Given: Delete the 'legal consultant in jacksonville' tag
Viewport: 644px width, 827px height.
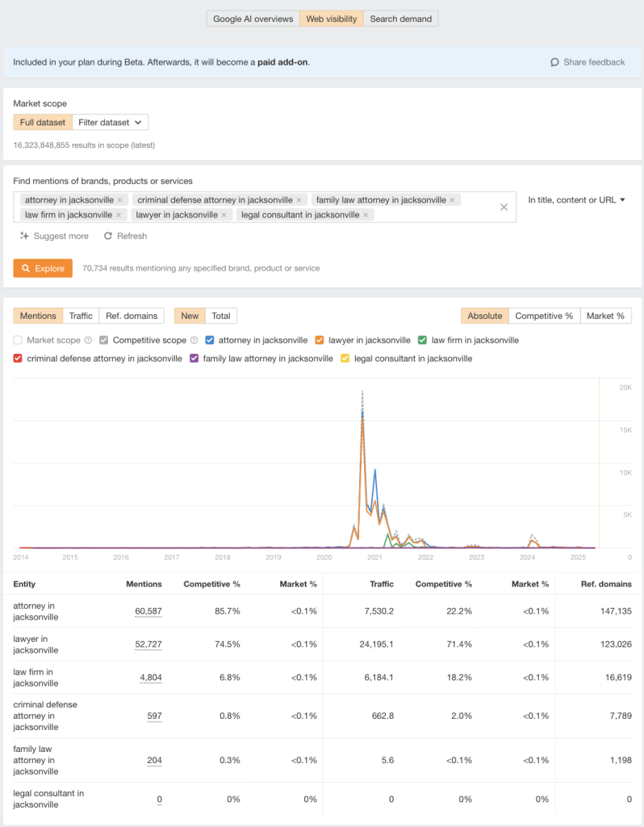Looking at the screenshot, I should tap(366, 215).
